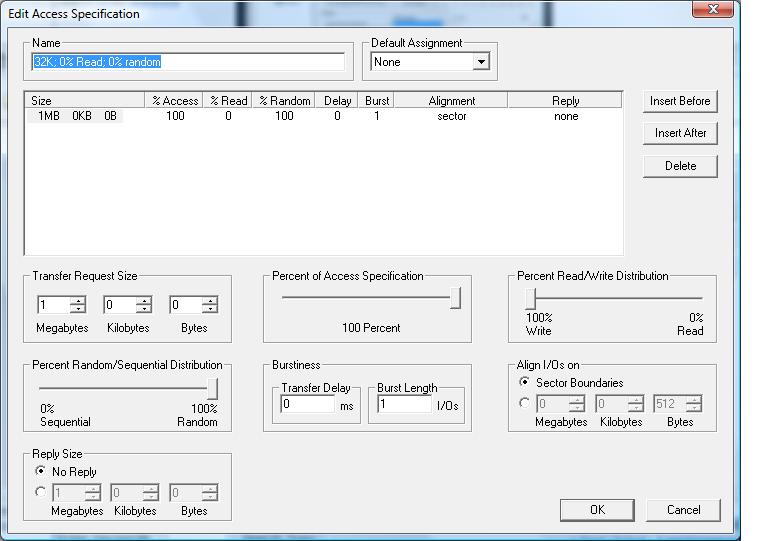Select the 1MB 0KB 0B row
Viewport: 777px width, 541px height.
pos(324,116)
